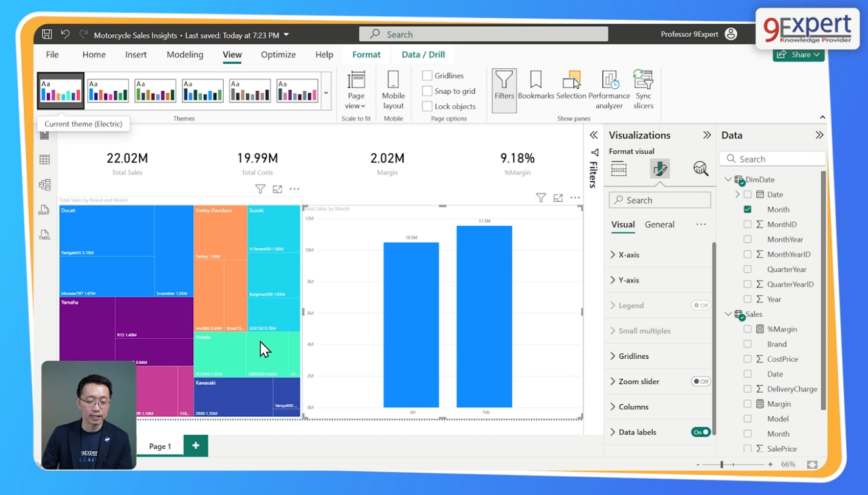Turn on the Zoom slider toggle
This screenshot has width=868, height=495.
point(700,381)
